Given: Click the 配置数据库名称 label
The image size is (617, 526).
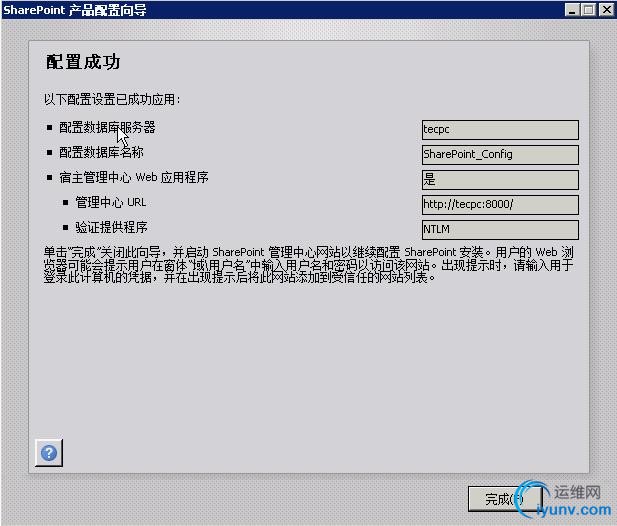Looking at the screenshot, I should click(x=101, y=152).
